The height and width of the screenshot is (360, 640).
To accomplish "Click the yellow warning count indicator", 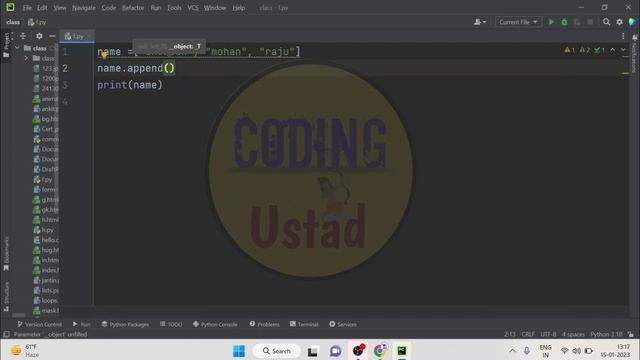I will (569, 50).
